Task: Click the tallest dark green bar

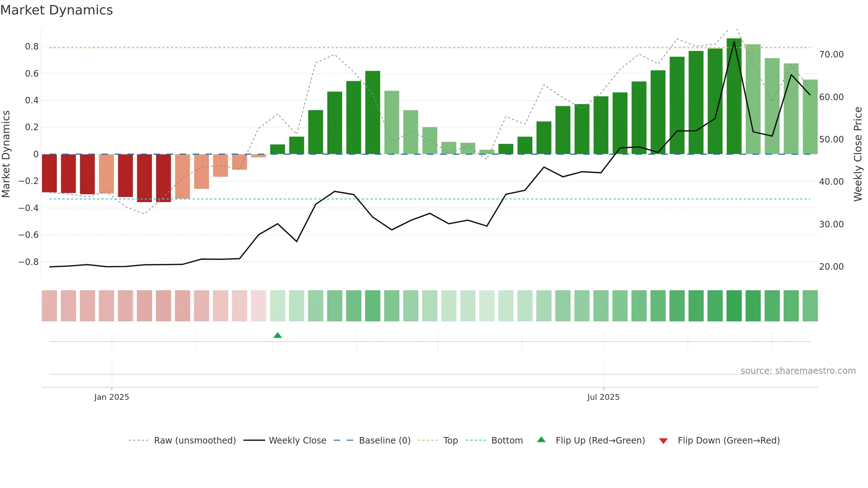Action: 734,96
